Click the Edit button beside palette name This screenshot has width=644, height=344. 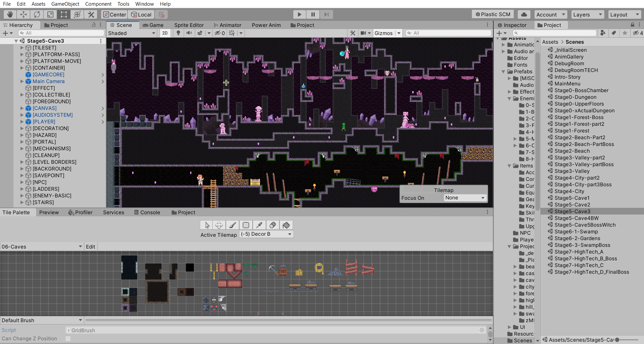pyautogui.click(x=90, y=246)
